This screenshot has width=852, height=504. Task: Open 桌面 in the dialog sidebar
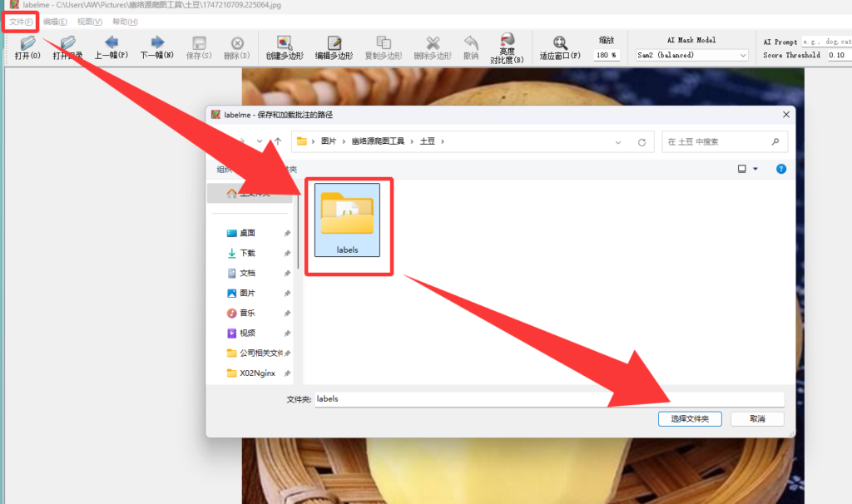[247, 233]
